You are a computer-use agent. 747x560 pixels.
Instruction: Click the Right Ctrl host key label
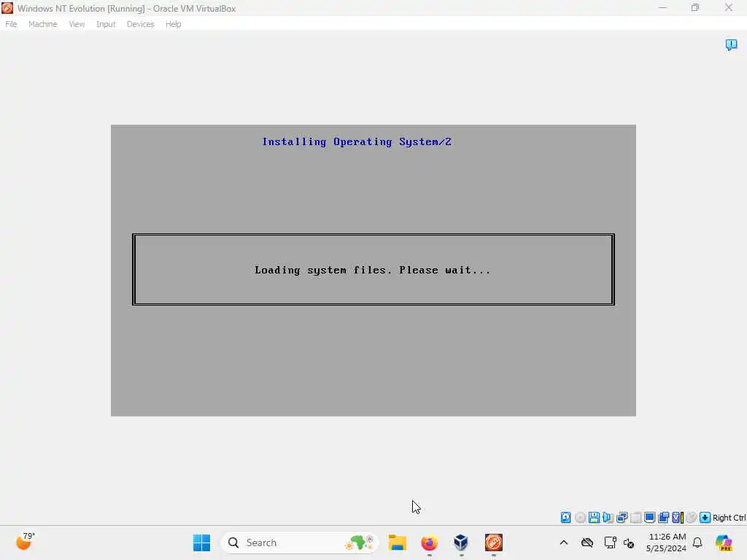[x=729, y=518]
